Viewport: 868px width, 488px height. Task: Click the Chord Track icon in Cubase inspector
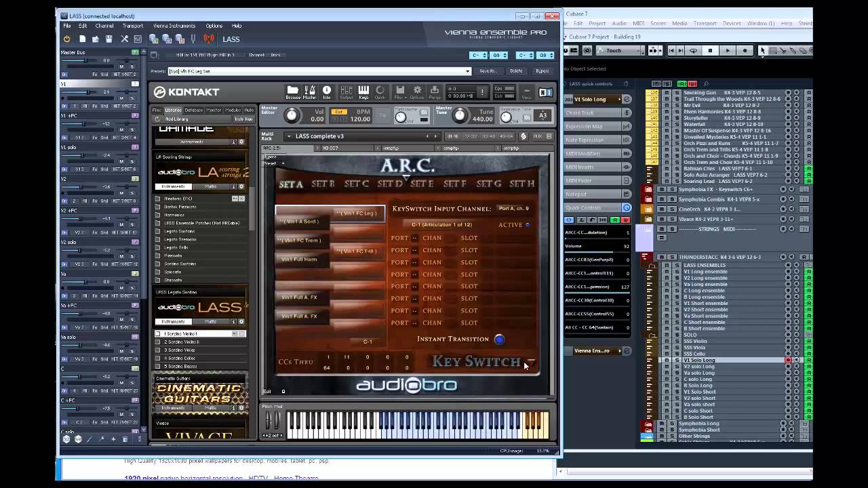click(627, 113)
